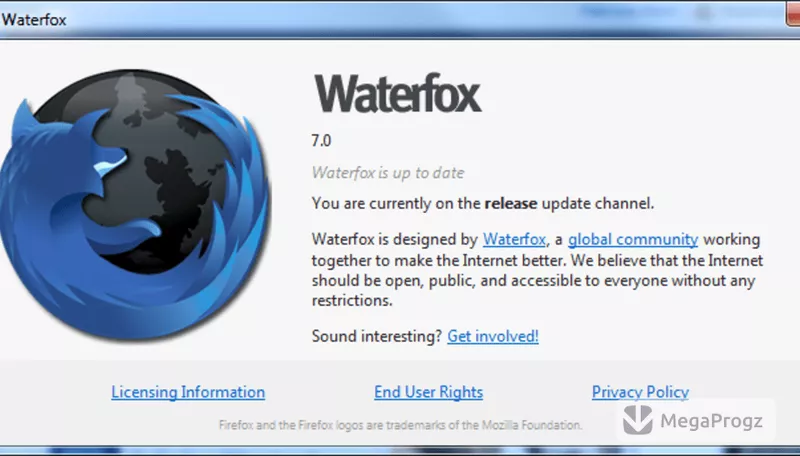View End User Rights
Image resolution: width=800 pixels, height=456 pixels.
coord(429,392)
